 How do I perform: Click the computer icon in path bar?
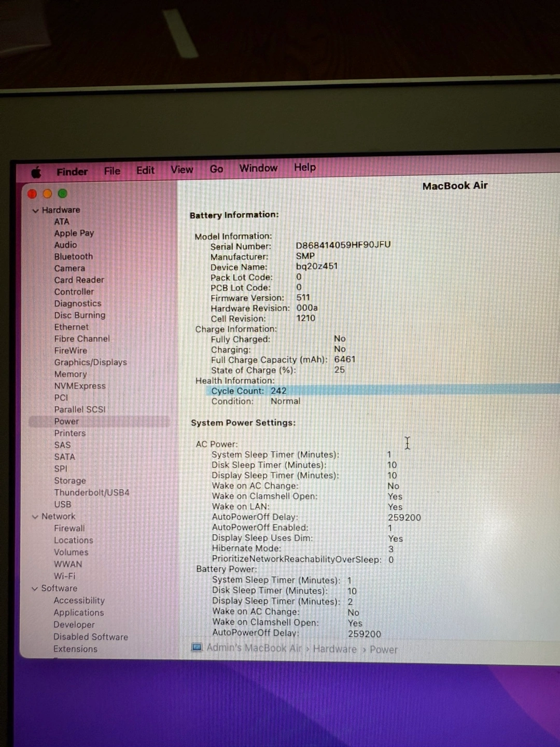[197, 647]
